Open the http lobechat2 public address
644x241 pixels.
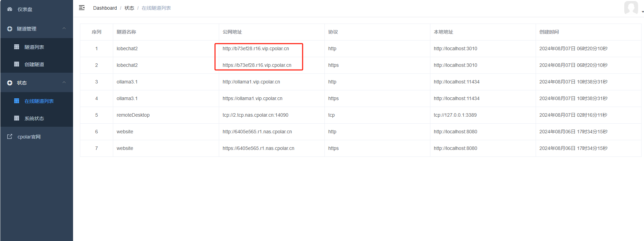coord(256,48)
